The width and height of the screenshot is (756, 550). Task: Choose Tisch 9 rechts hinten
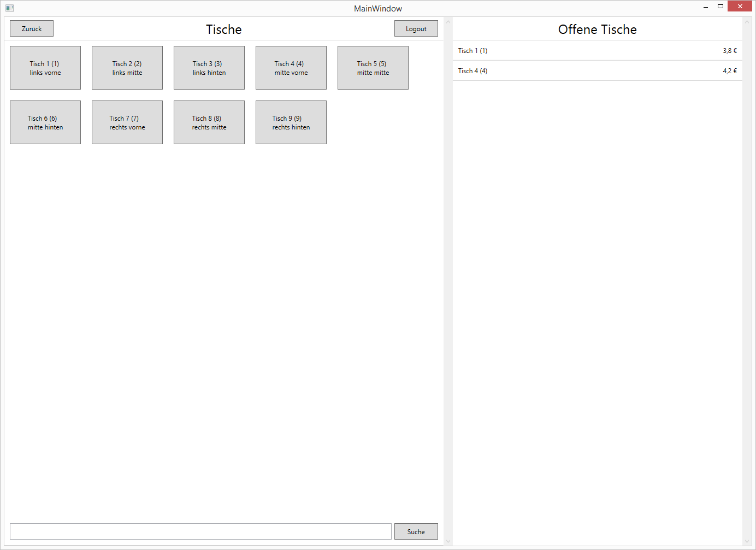tap(291, 122)
